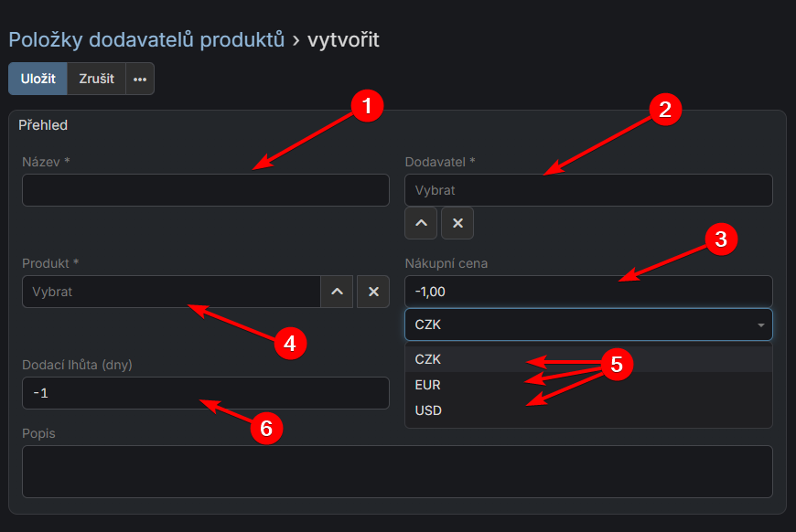Click the chevron-up icon below Dodavatel
Image resolution: width=796 pixels, height=532 pixels.
click(x=421, y=223)
